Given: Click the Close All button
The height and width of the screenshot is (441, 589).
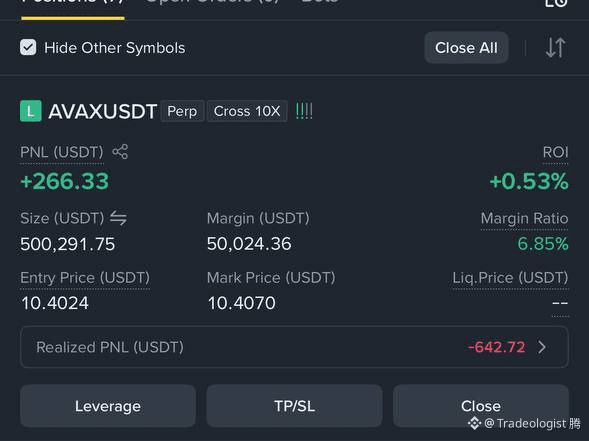Looking at the screenshot, I should pos(467,48).
